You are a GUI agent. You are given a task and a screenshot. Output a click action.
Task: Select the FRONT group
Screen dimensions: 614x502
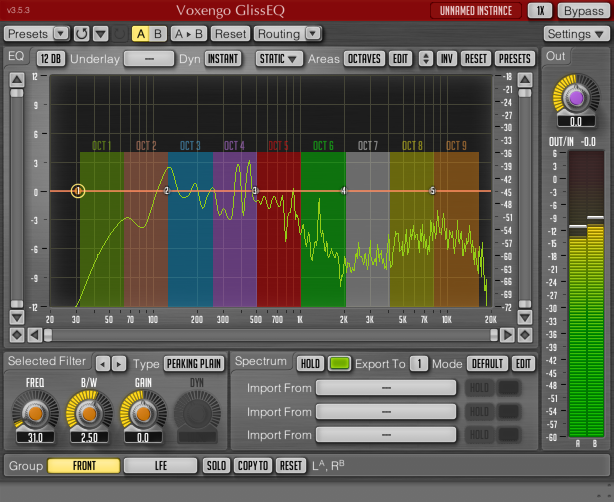84,466
